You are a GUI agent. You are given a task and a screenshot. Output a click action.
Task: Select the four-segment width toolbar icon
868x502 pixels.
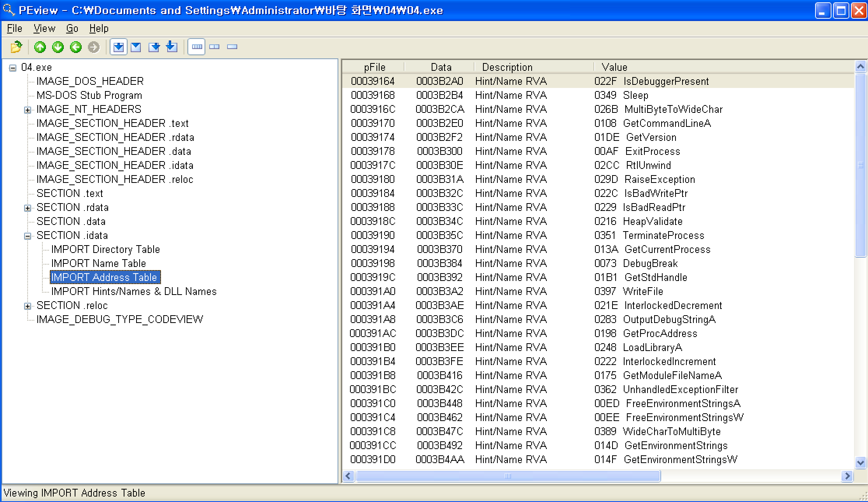coord(197,47)
